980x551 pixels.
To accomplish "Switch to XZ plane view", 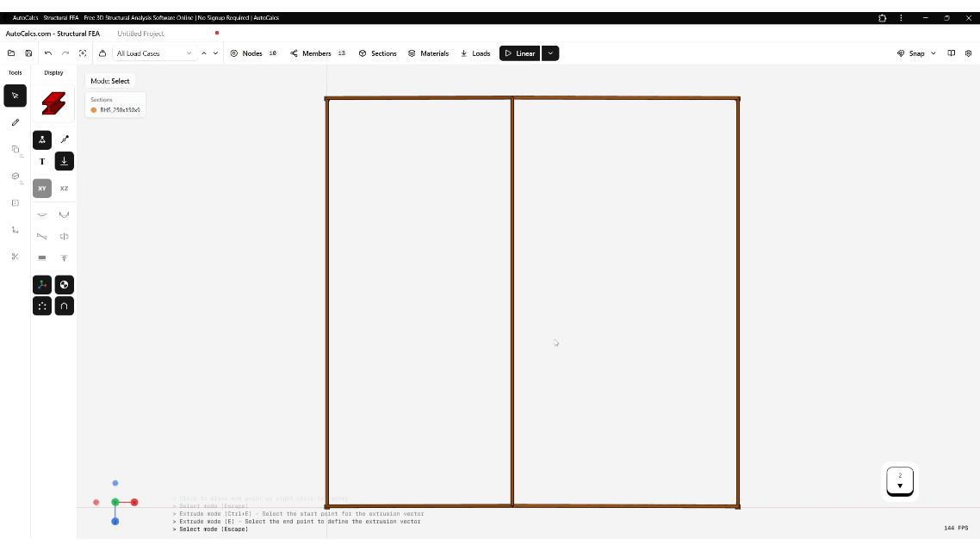I will coord(64,189).
